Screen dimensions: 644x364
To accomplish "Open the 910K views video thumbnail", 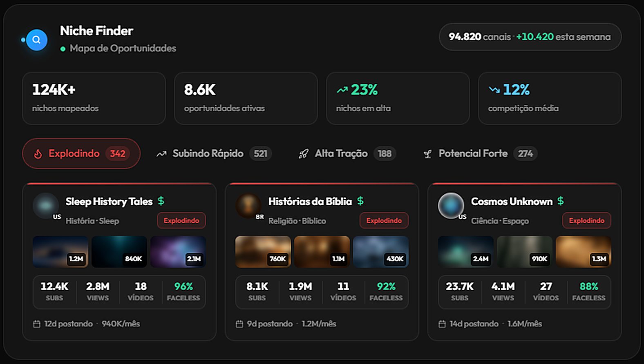I will pos(525,252).
